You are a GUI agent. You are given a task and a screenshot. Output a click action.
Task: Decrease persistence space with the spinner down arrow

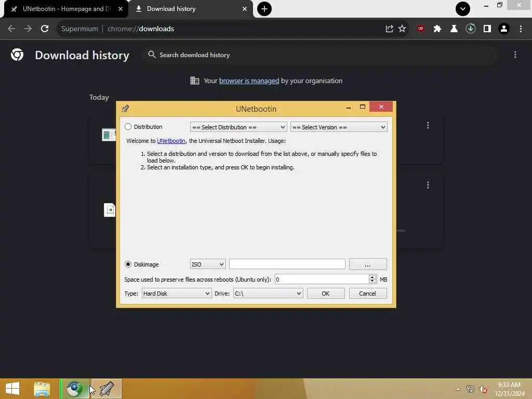(372, 282)
